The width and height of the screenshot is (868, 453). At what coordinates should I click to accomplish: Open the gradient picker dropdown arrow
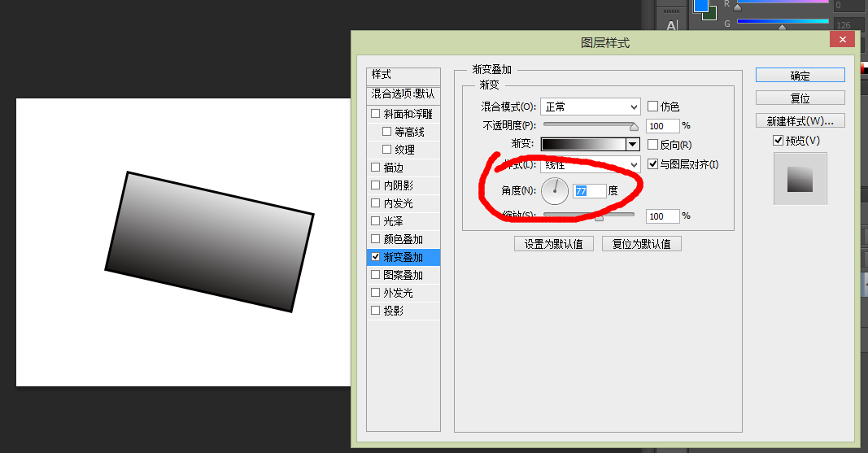point(632,145)
